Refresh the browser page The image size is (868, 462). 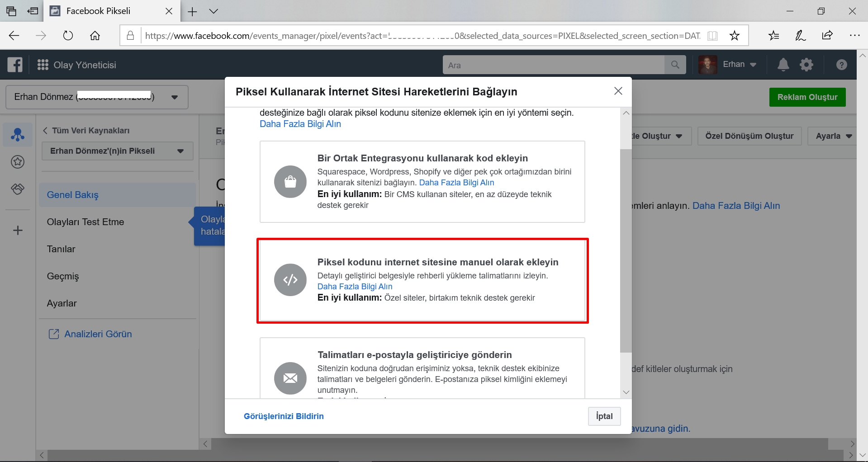pyautogui.click(x=68, y=35)
